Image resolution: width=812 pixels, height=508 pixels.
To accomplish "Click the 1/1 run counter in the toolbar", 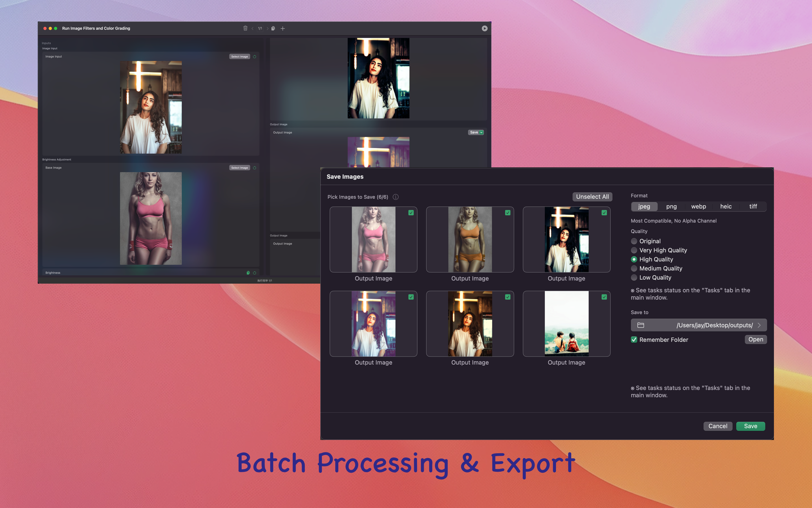I will 260,29.
